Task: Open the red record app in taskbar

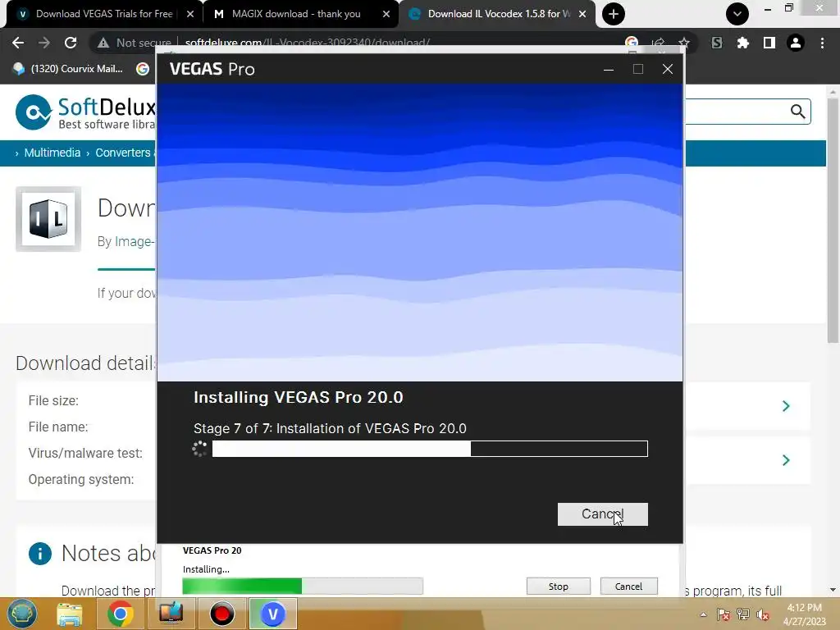Action: click(221, 614)
